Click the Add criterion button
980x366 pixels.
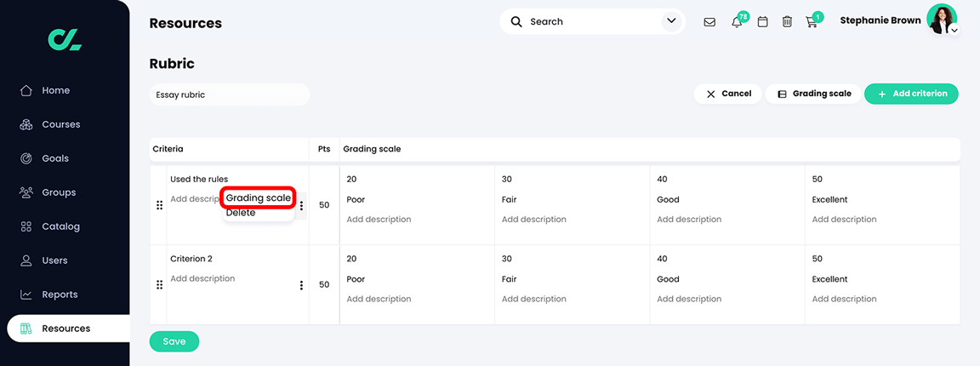coord(911,94)
